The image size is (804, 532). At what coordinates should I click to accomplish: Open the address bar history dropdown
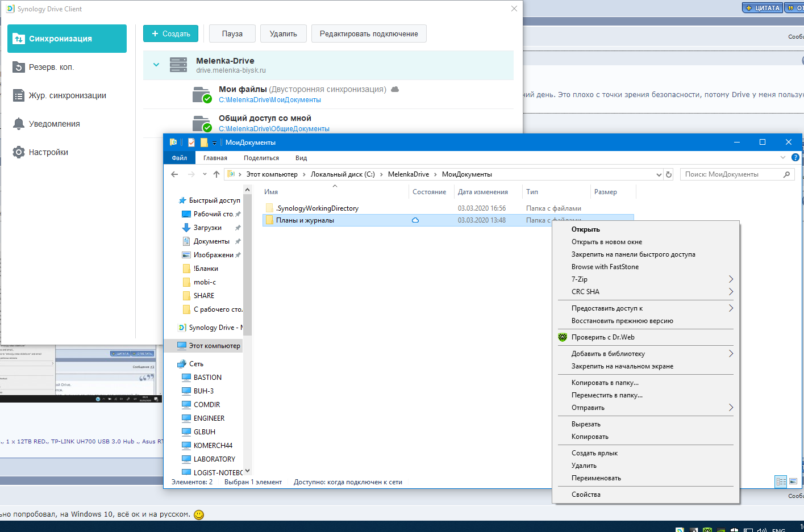659,174
